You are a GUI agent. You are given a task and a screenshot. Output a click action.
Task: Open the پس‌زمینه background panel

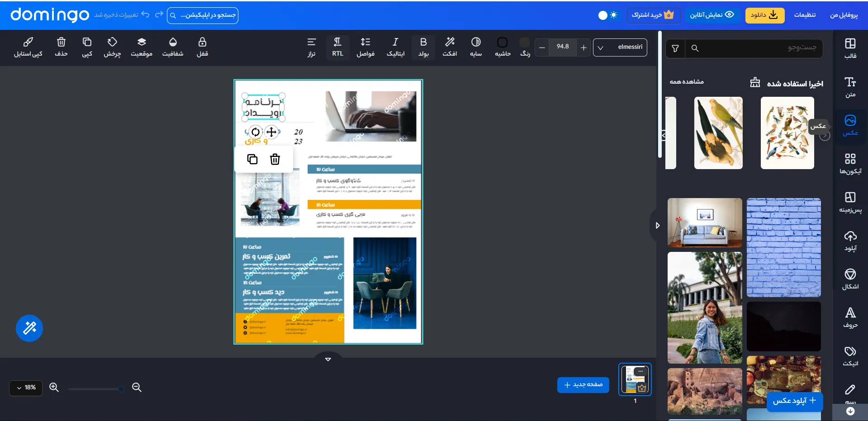pyautogui.click(x=850, y=203)
